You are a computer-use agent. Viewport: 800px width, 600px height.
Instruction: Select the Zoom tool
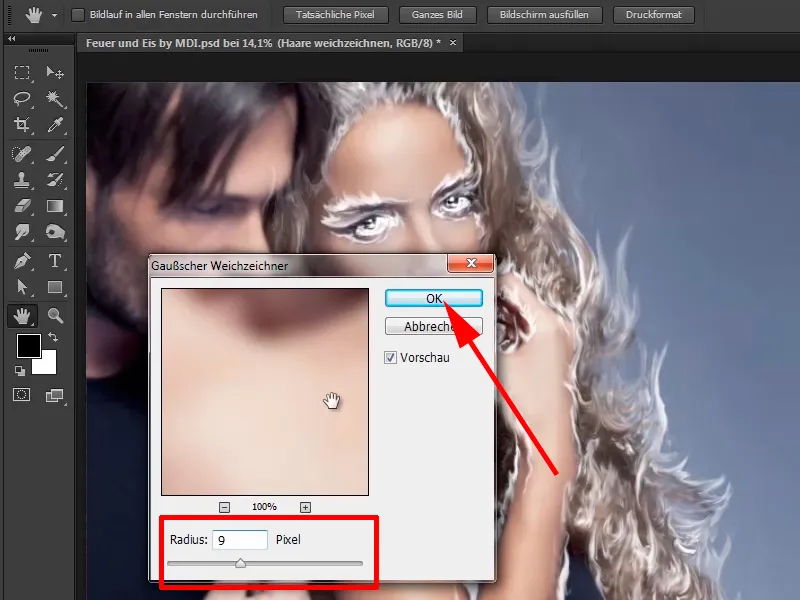(55, 316)
